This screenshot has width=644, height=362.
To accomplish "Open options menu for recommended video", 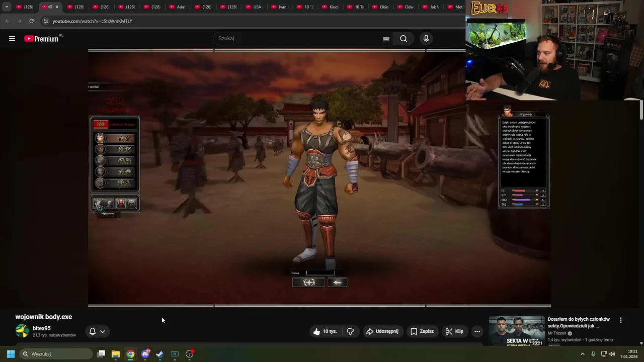I will (x=620, y=320).
